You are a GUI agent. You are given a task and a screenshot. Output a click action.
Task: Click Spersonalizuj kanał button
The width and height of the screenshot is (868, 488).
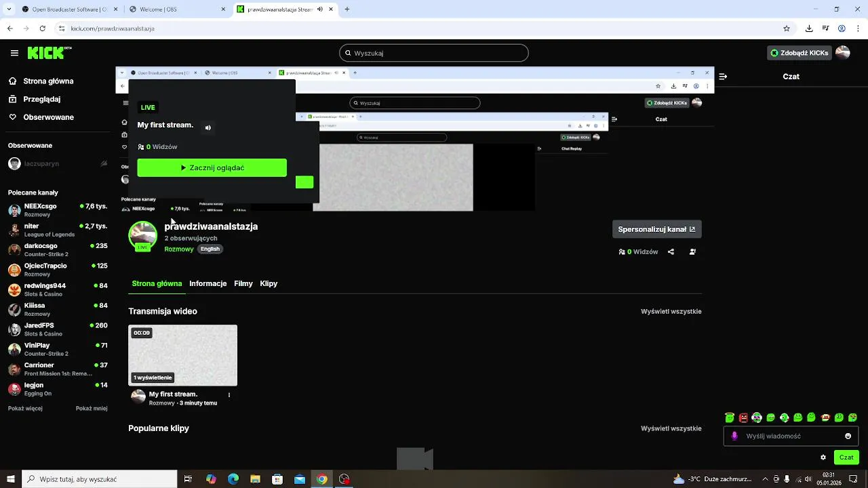click(656, 229)
